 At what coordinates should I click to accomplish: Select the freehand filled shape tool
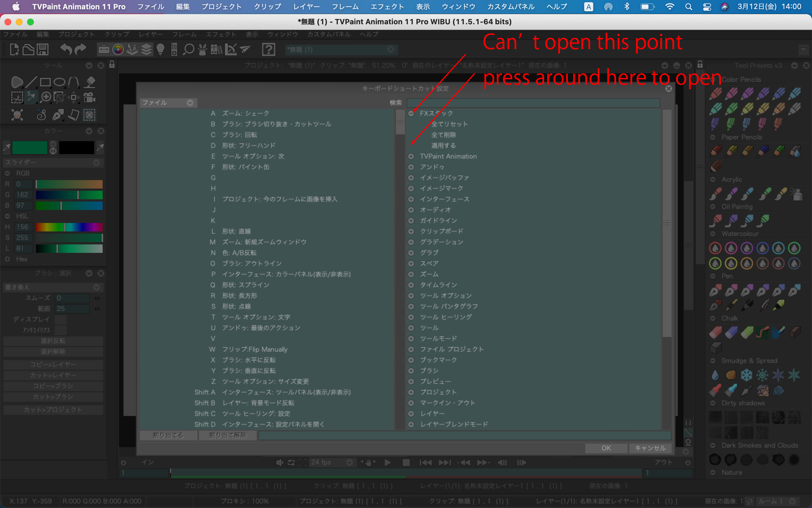pos(17,82)
